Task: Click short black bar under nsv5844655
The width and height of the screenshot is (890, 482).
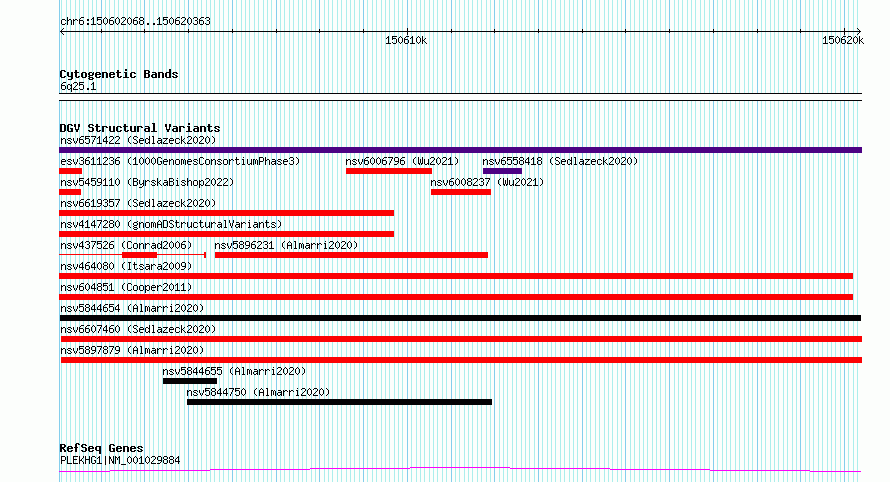Action: (x=190, y=381)
